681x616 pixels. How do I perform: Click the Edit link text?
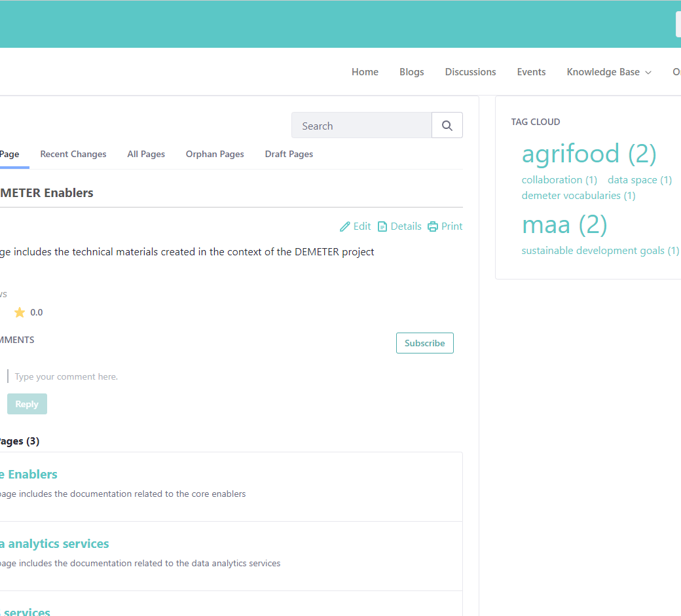click(x=361, y=226)
